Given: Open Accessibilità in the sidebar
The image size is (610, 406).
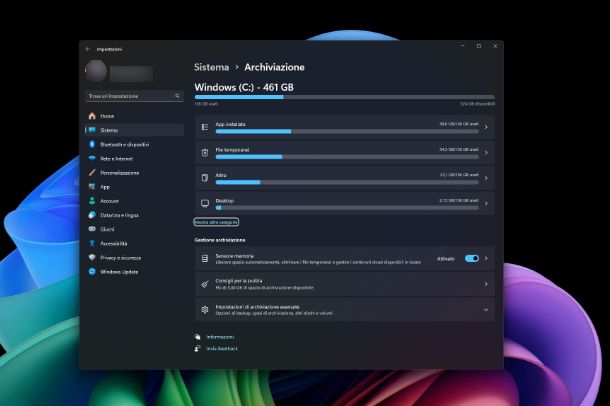Looking at the screenshot, I should click(x=134, y=243).
